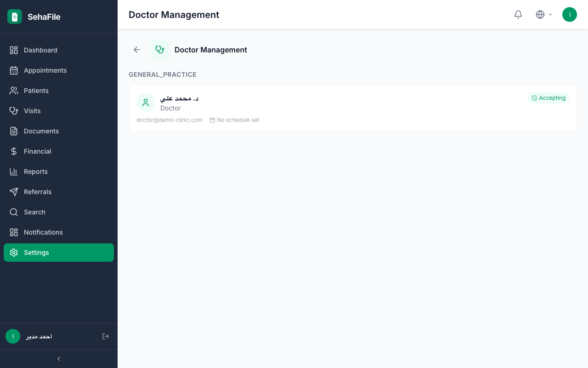Click the Settings gear icon

click(14, 253)
